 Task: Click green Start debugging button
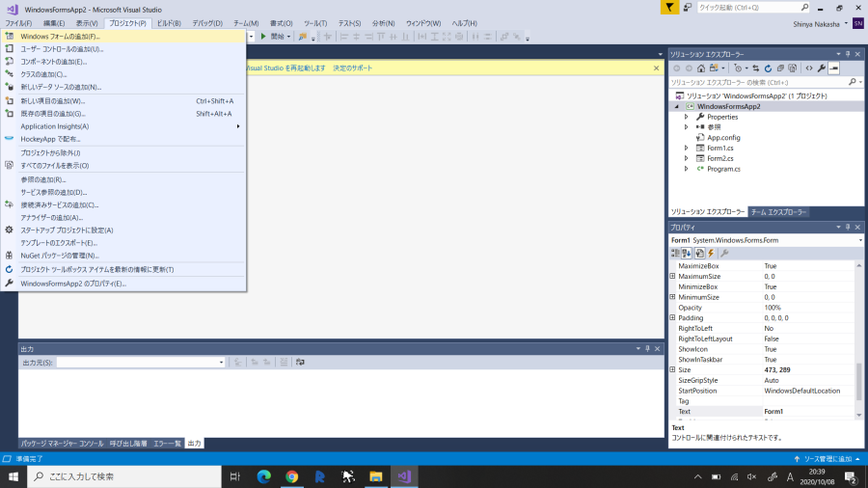(x=263, y=37)
